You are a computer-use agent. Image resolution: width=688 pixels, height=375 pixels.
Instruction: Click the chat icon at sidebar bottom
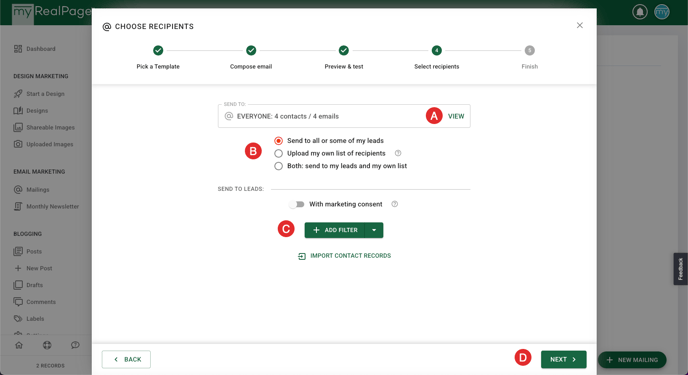click(x=75, y=345)
